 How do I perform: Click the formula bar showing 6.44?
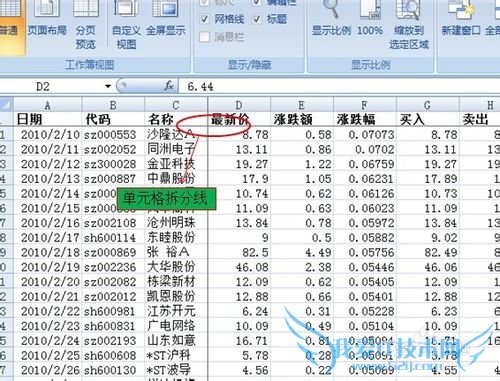point(338,87)
